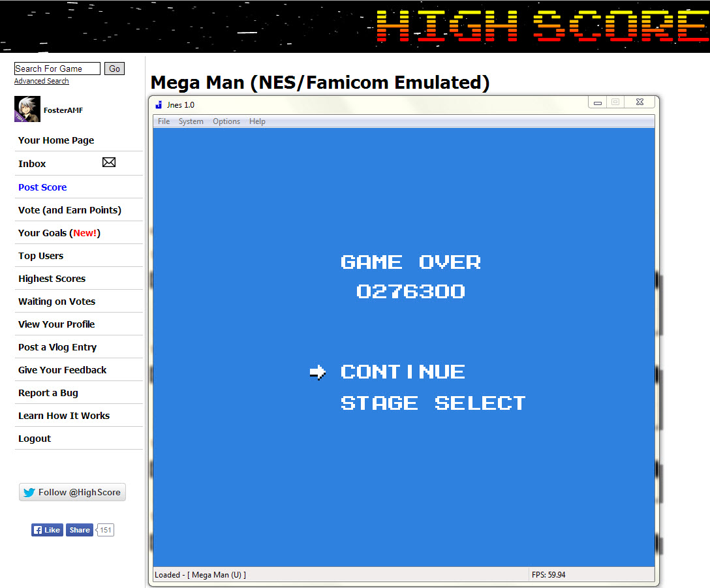Click the Jnes 1.0 window title
710x588 pixels.
coord(181,105)
